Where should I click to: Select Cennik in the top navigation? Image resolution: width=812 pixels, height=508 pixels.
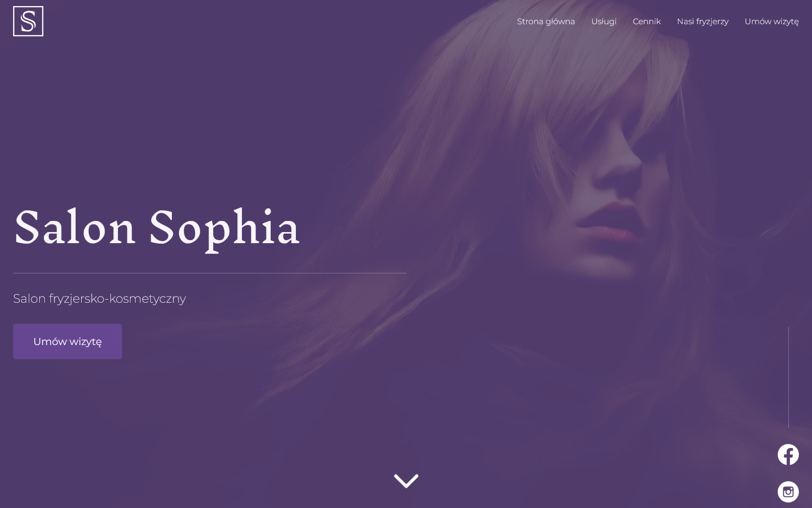(647, 21)
